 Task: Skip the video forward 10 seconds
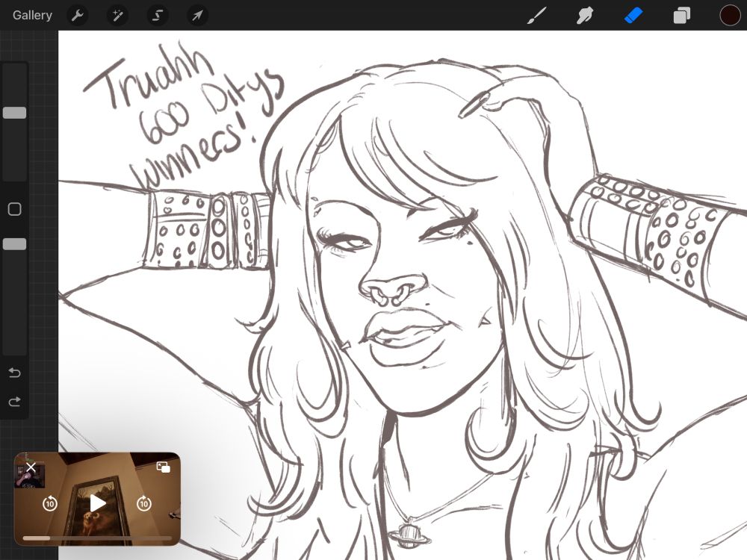(144, 503)
